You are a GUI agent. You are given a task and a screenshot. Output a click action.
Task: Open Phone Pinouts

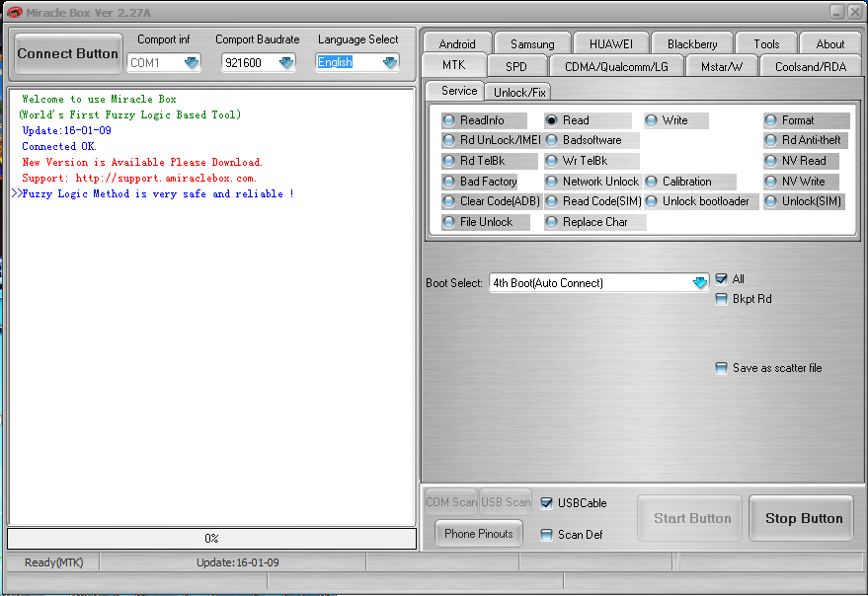479,534
